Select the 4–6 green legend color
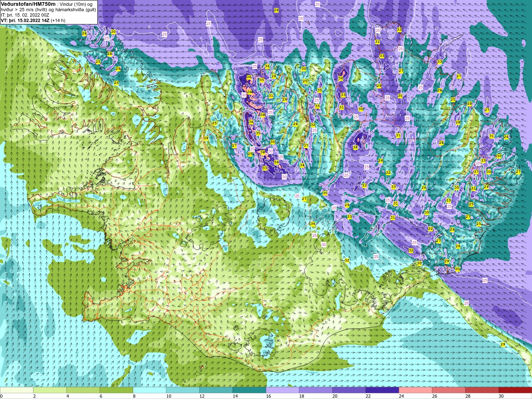 coord(83,390)
